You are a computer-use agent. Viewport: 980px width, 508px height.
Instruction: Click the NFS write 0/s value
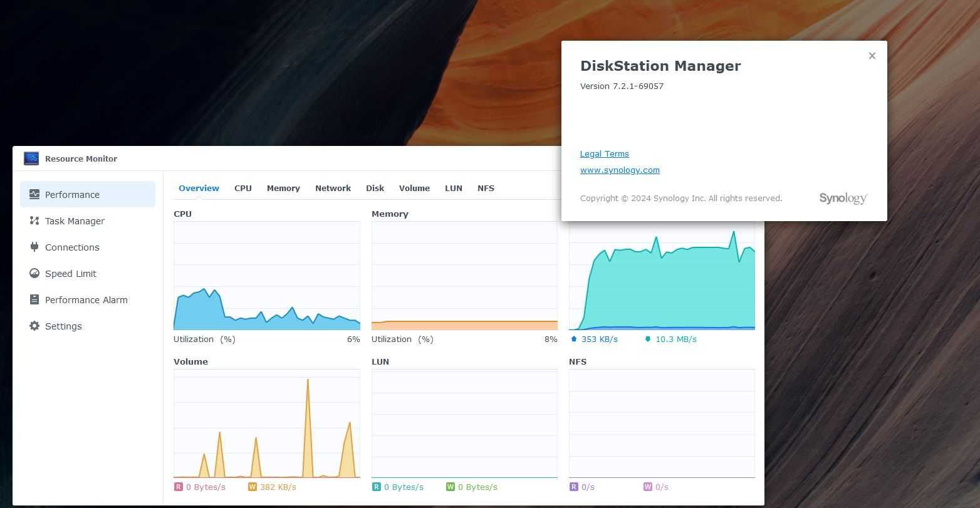coord(662,487)
